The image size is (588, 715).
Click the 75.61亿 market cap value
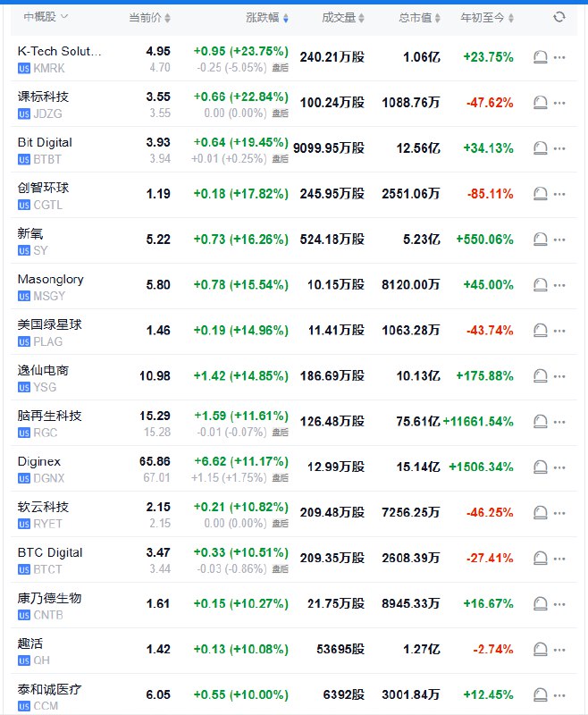click(418, 421)
